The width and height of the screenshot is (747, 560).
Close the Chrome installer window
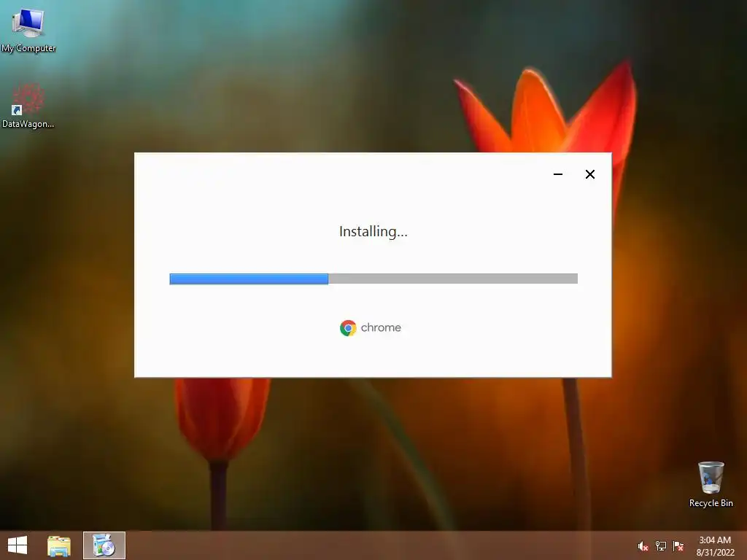[x=589, y=174]
